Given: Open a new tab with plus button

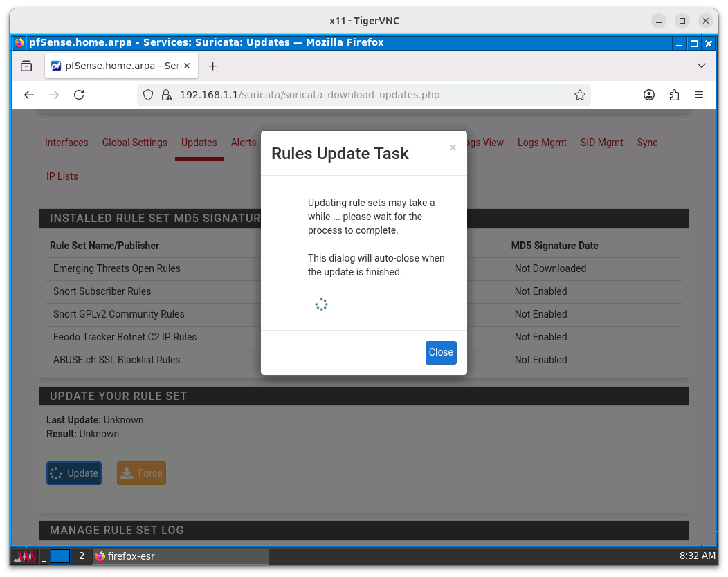Looking at the screenshot, I should click(212, 66).
